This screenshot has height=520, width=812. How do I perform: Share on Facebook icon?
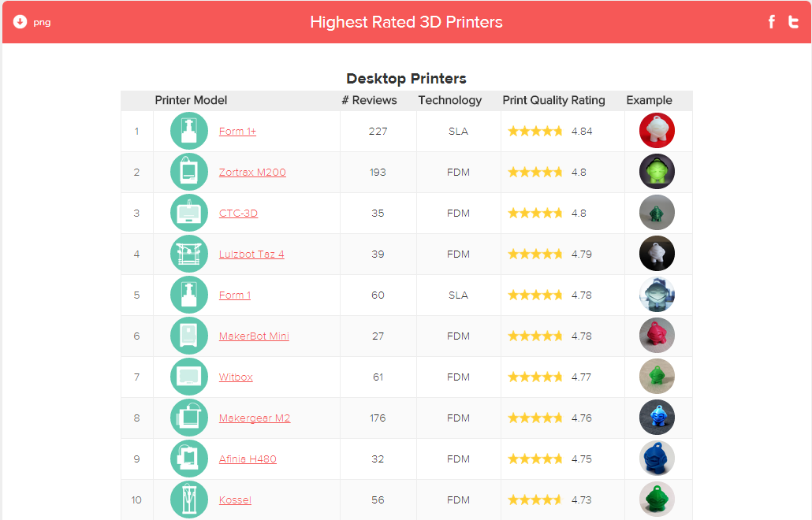point(772,22)
